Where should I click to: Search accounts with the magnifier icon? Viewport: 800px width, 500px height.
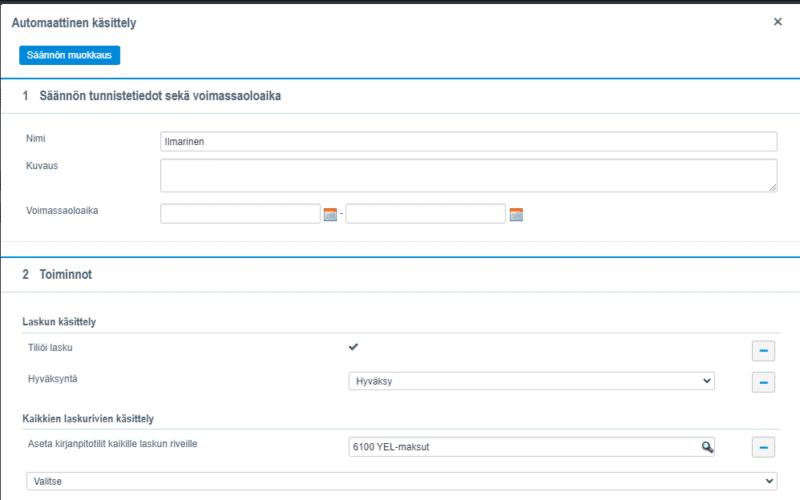pos(706,448)
